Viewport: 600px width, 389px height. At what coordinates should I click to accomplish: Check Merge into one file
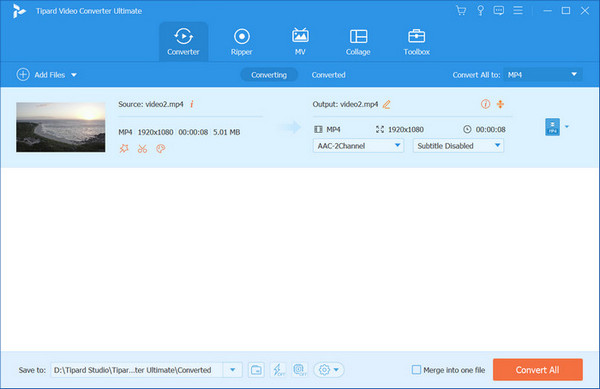click(416, 370)
